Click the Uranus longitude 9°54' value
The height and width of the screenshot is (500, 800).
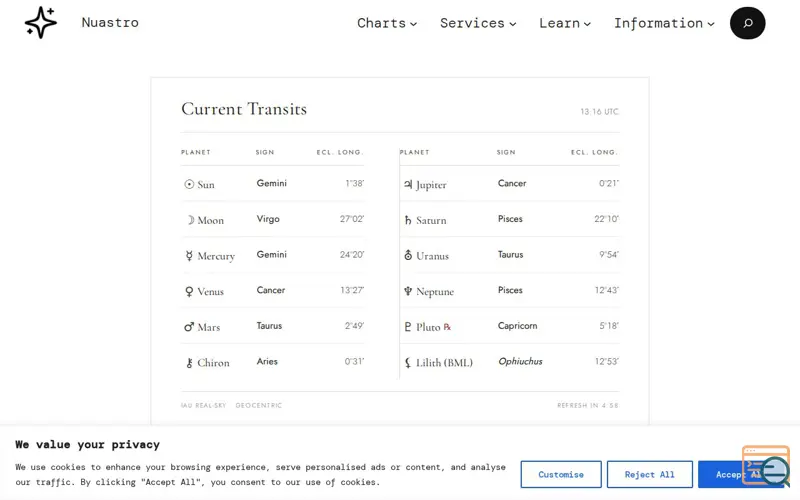click(x=609, y=255)
